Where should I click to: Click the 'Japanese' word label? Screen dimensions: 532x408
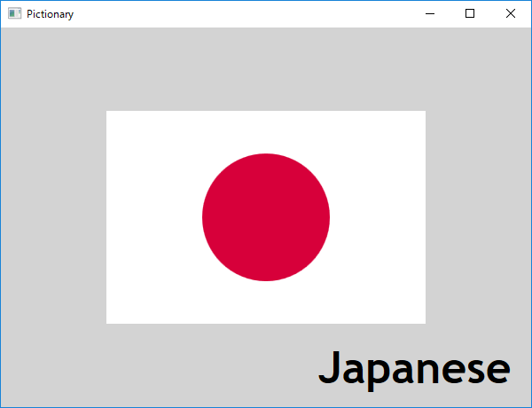(414, 370)
